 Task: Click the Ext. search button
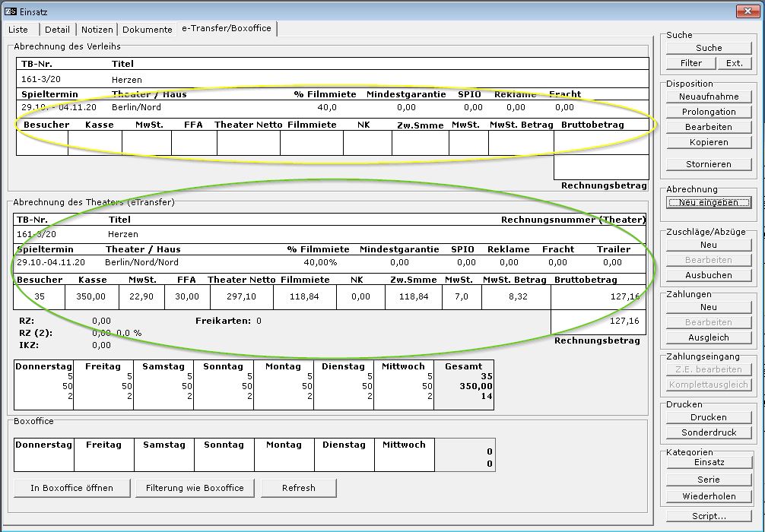[x=734, y=63]
